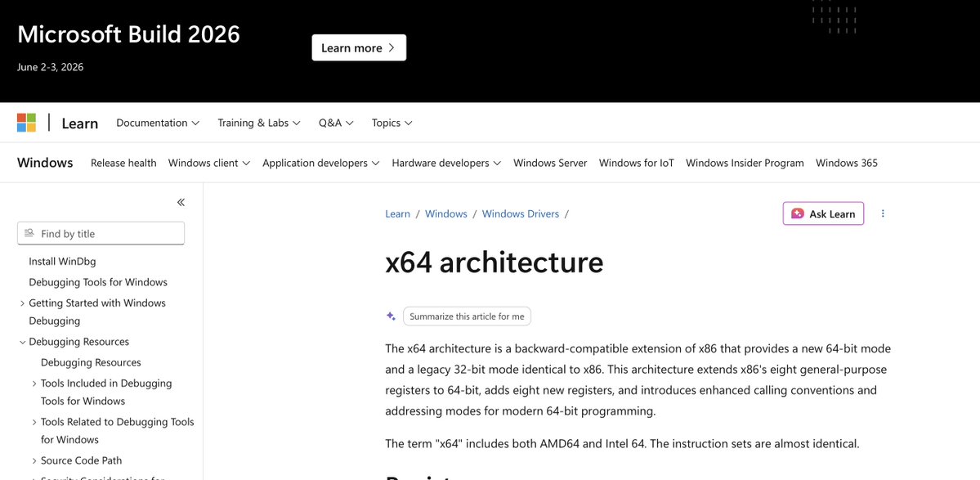980x480 pixels.
Task: Expand the Source Code Path node
Action: [x=34, y=460]
